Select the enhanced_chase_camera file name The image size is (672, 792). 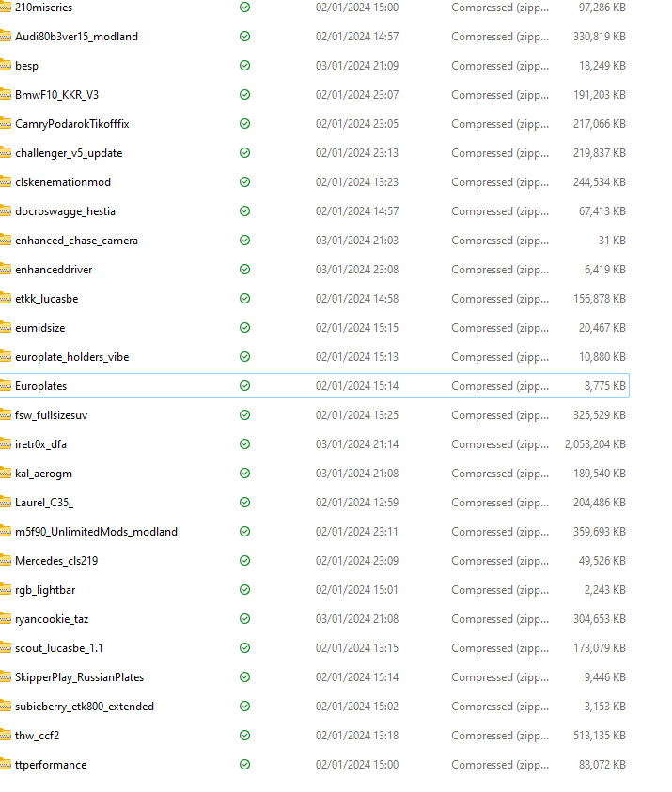(76, 241)
